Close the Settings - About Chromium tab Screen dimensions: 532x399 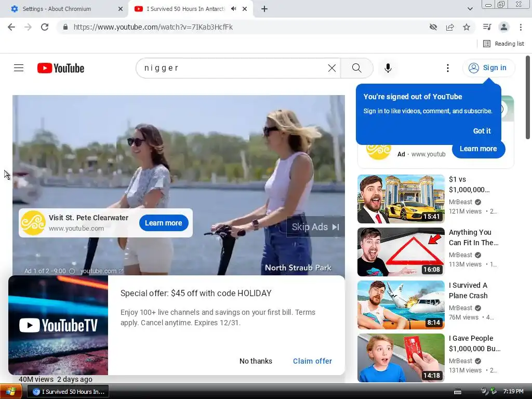point(121,9)
